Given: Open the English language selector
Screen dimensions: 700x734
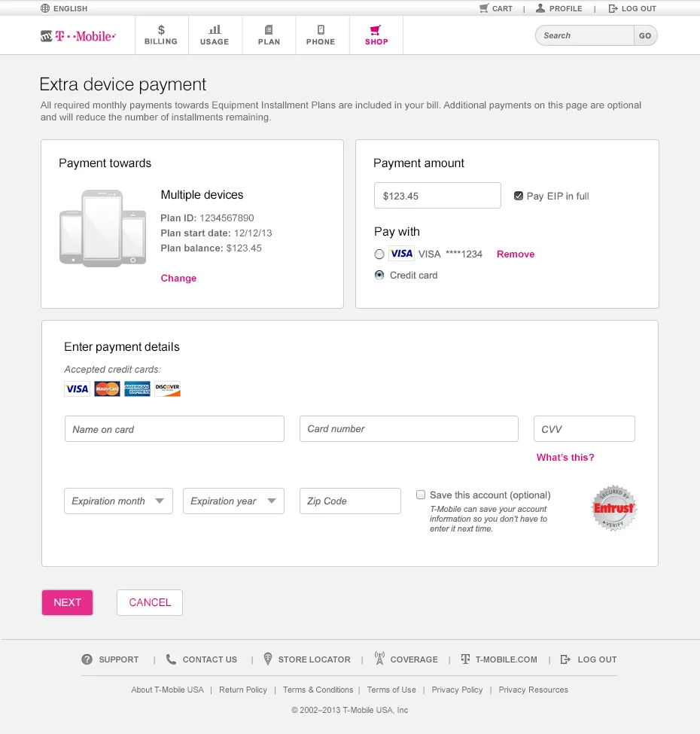Looking at the screenshot, I should click(64, 8).
